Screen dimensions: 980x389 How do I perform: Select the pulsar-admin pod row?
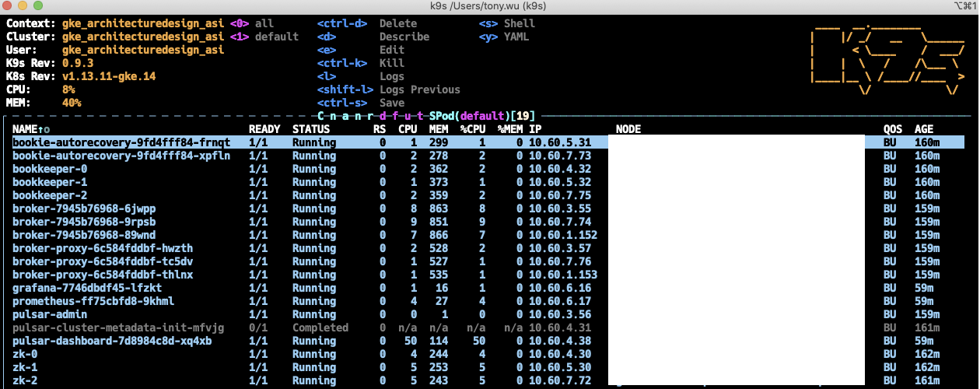488,314
